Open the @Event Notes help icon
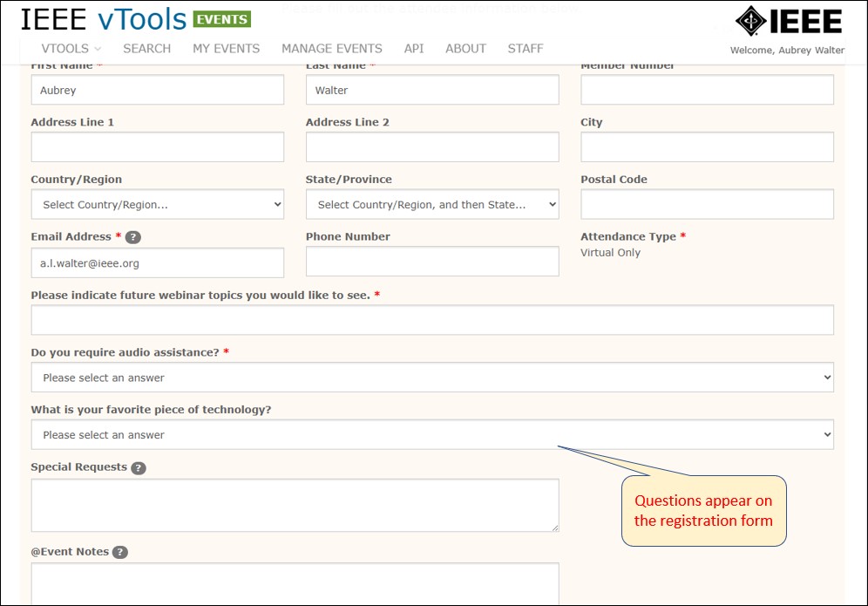 pyautogui.click(x=120, y=552)
